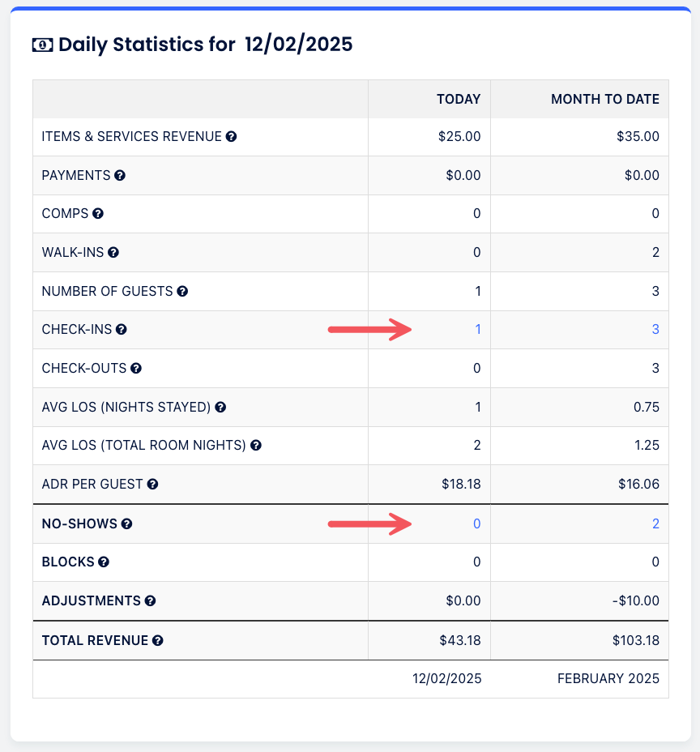Open help tooltip icon for Comps

point(98,214)
